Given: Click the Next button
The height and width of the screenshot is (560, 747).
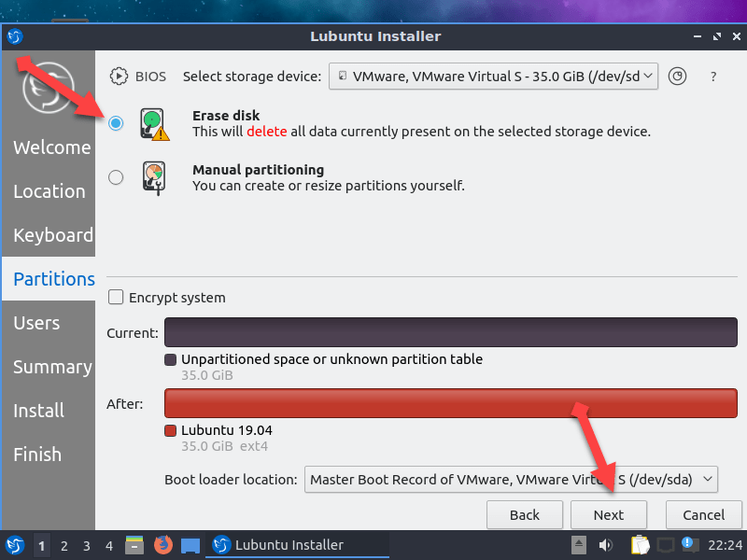Looking at the screenshot, I should coord(609,515).
